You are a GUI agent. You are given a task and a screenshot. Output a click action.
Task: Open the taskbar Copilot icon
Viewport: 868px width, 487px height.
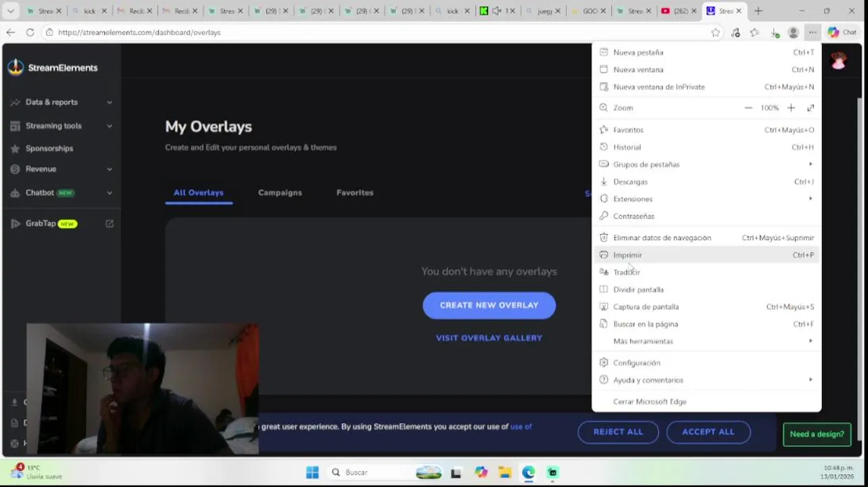481,472
